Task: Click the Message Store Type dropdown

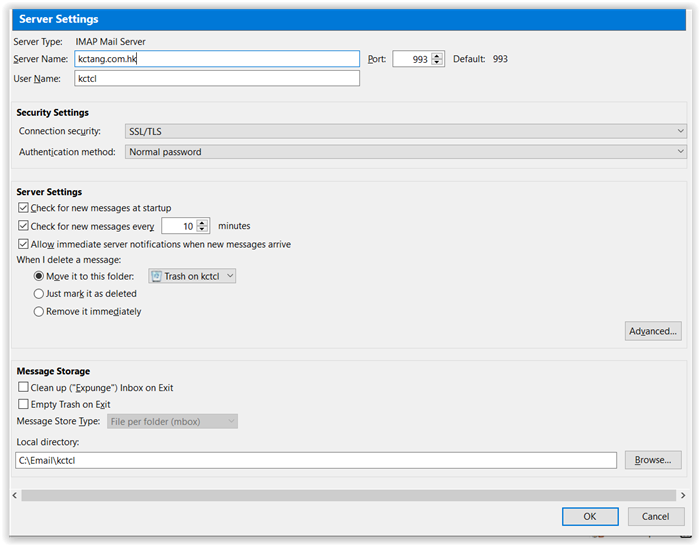Action: (172, 421)
